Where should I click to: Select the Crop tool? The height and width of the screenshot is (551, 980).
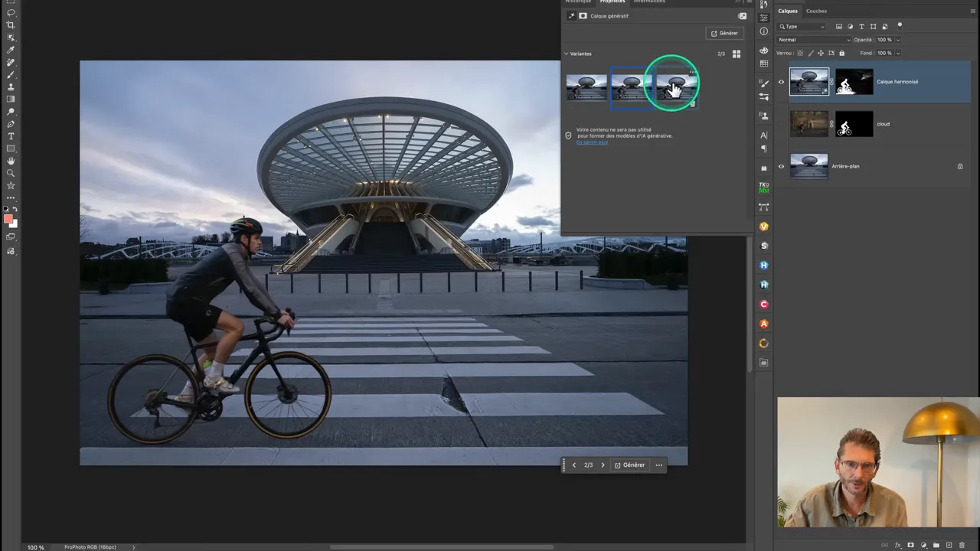coord(11,25)
